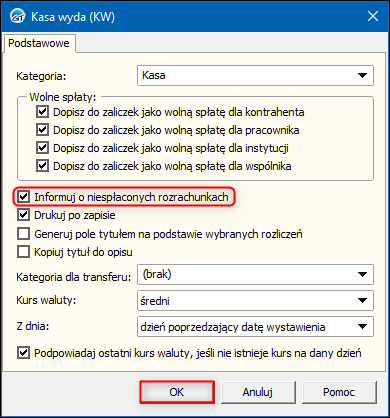Click the Anuluj button
Viewport: 390px width, 418px height.
(x=258, y=392)
